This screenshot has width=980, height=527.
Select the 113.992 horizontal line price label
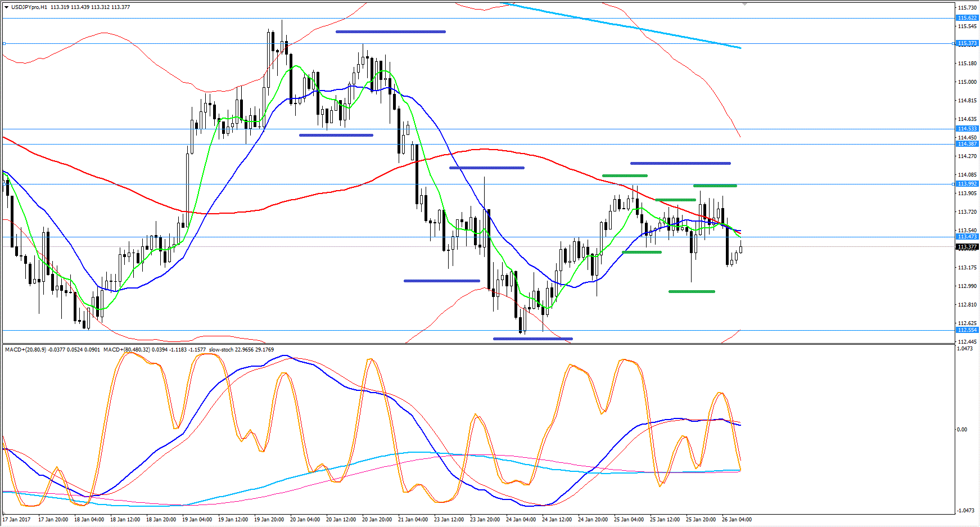coord(967,184)
